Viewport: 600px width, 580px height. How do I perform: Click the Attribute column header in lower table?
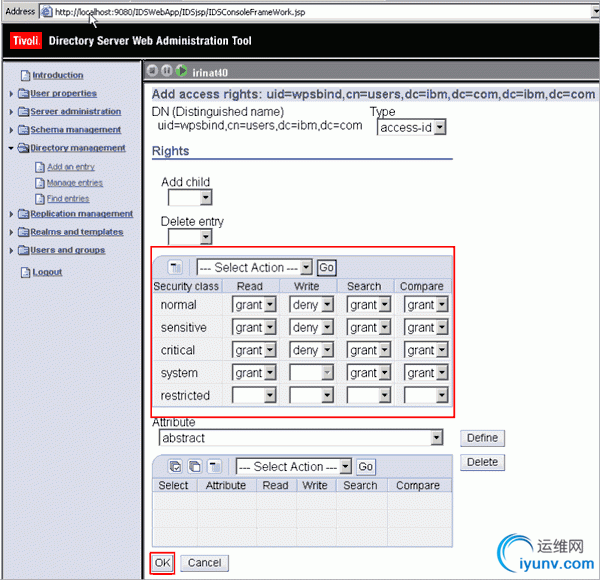click(226, 486)
